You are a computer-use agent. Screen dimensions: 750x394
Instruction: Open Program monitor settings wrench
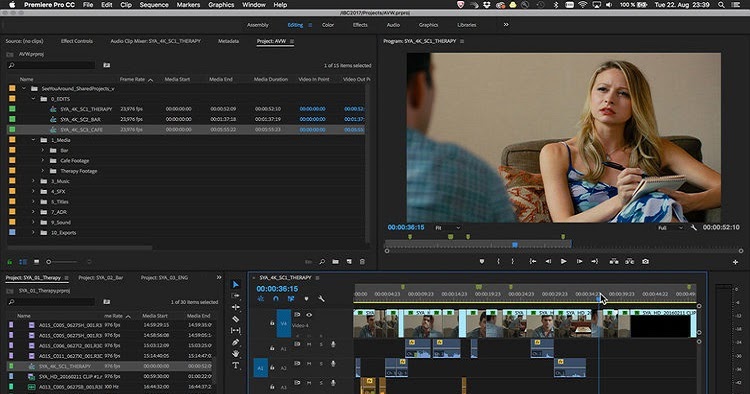click(694, 228)
